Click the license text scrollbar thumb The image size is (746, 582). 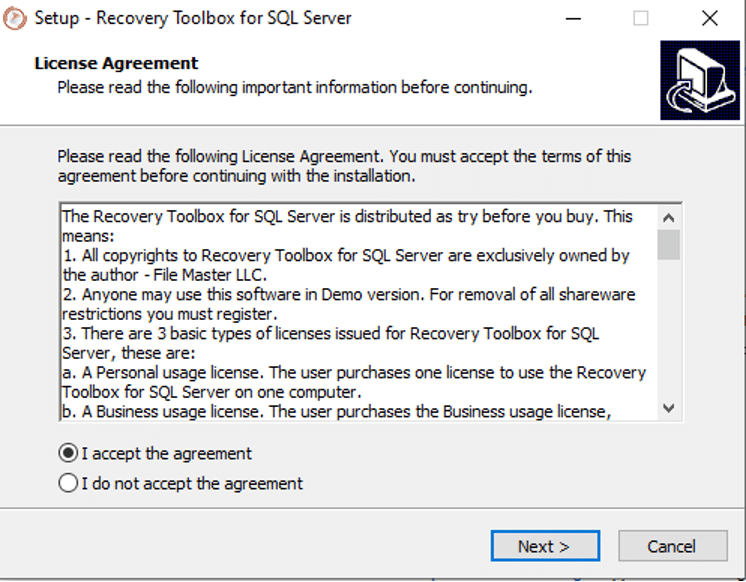point(669,244)
